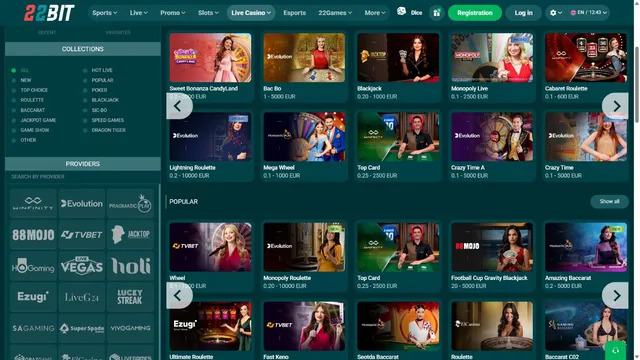Select the JACKPOT GAME collection
Screen dimensions: 640x360
coord(34,120)
